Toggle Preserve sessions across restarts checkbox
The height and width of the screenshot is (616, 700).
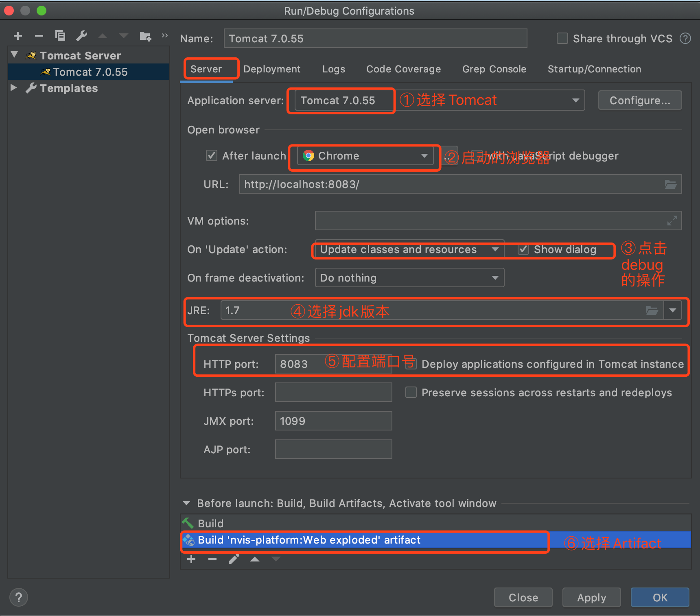tap(411, 392)
